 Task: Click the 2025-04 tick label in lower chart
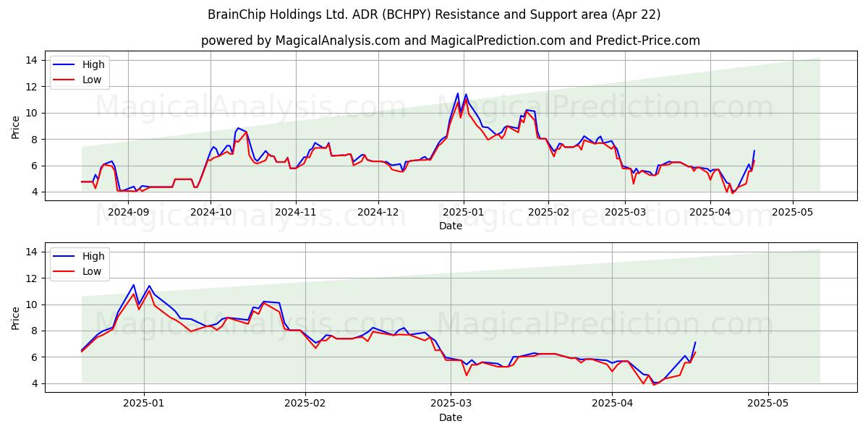[612, 404]
